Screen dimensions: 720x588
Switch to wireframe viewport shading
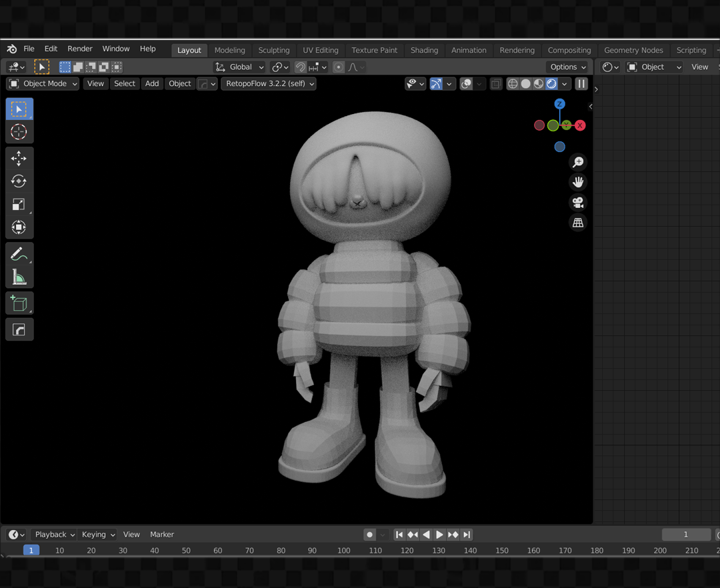513,83
